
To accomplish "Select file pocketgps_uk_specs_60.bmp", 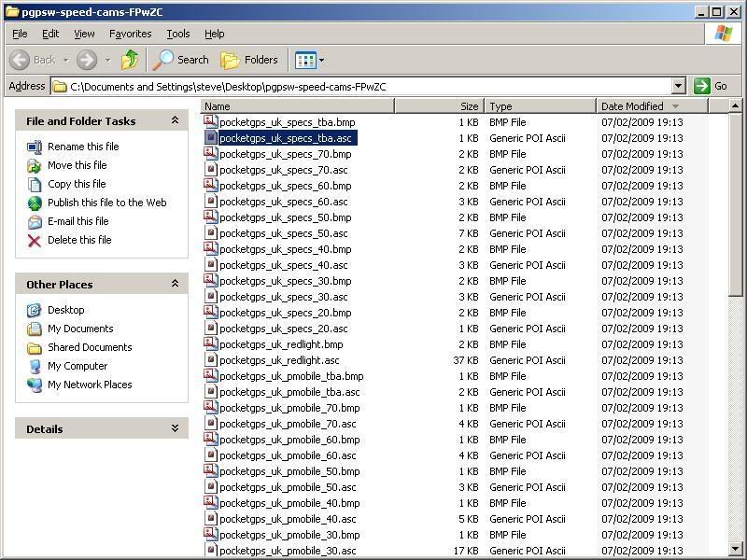I will [x=286, y=186].
